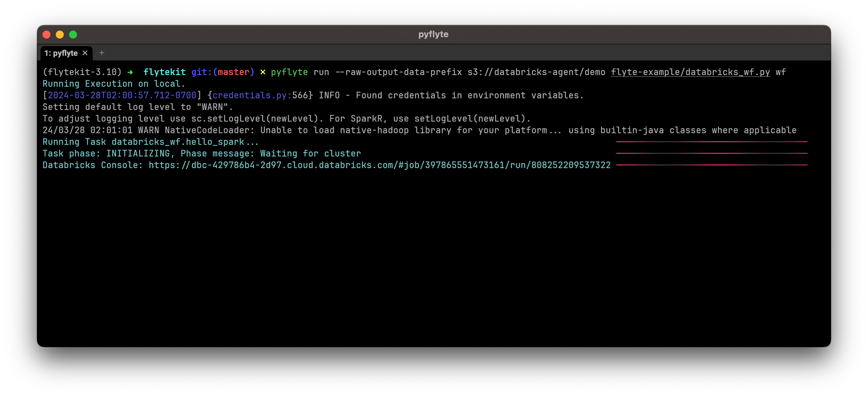Click the progress bar beside Task phase line
This screenshot has width=868, height=396.
(x=712, y=153)
